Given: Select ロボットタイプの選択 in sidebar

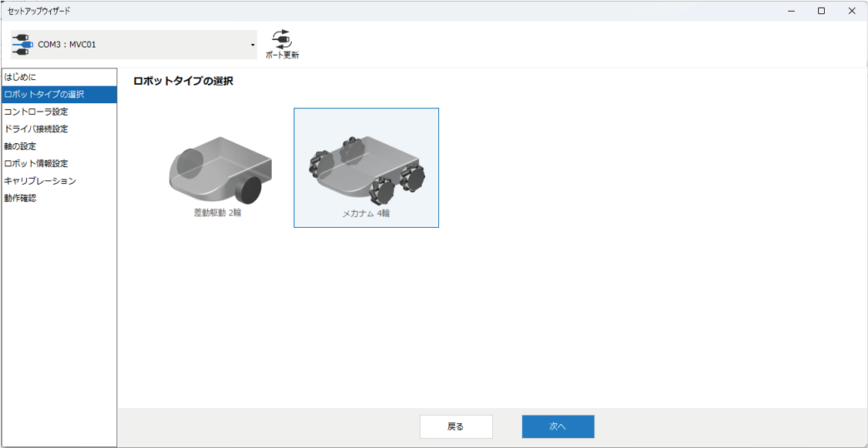Looking at the screenshot, I should coord(44,95).
